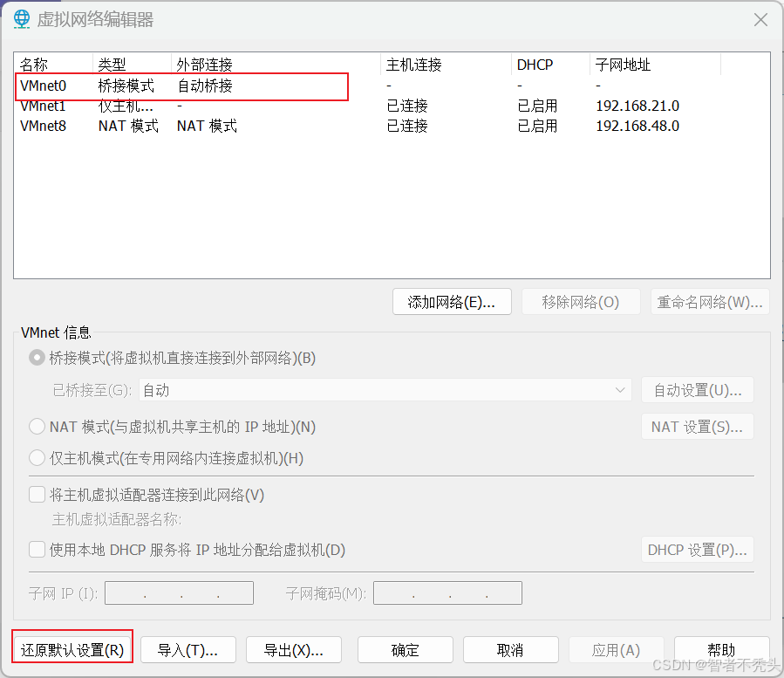Click 自动设置(U)... button

(x=698, y=390)
